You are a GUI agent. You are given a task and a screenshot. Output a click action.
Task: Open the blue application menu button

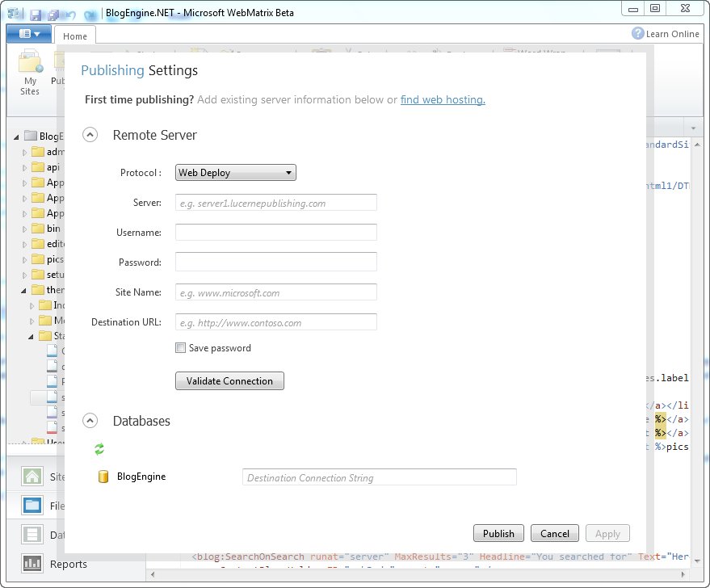29,33
